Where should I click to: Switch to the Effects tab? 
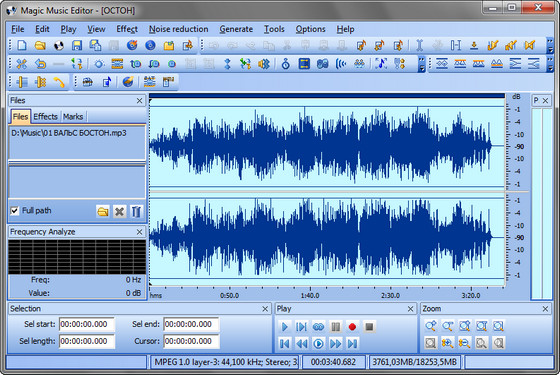click(x=45, y=117)
